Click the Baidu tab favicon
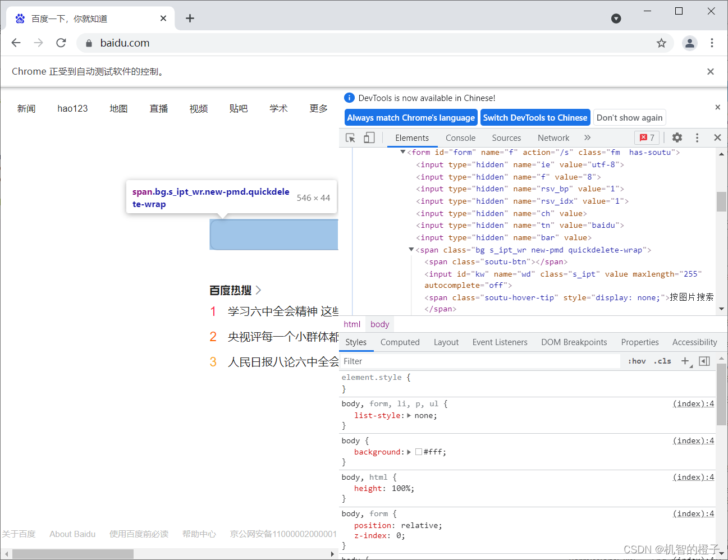 pyautogui.click(x=20, y=19)
